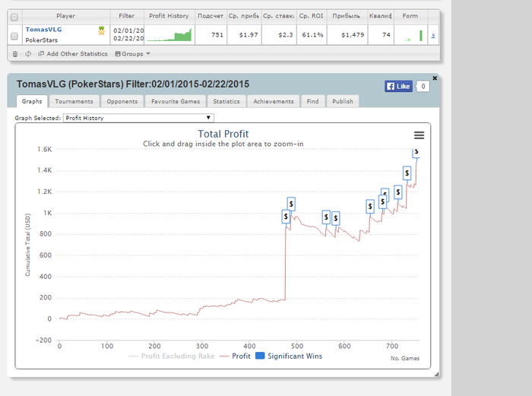Screen dimensions: 532x396
Task: Click the Total Profit chart title
Action: pos(223,134)
